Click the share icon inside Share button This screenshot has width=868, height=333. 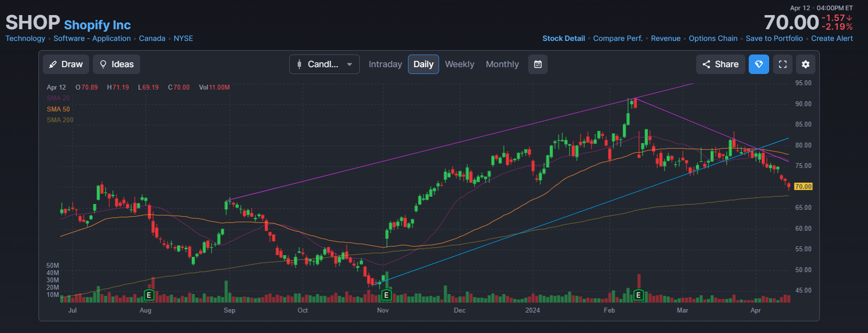706,64
